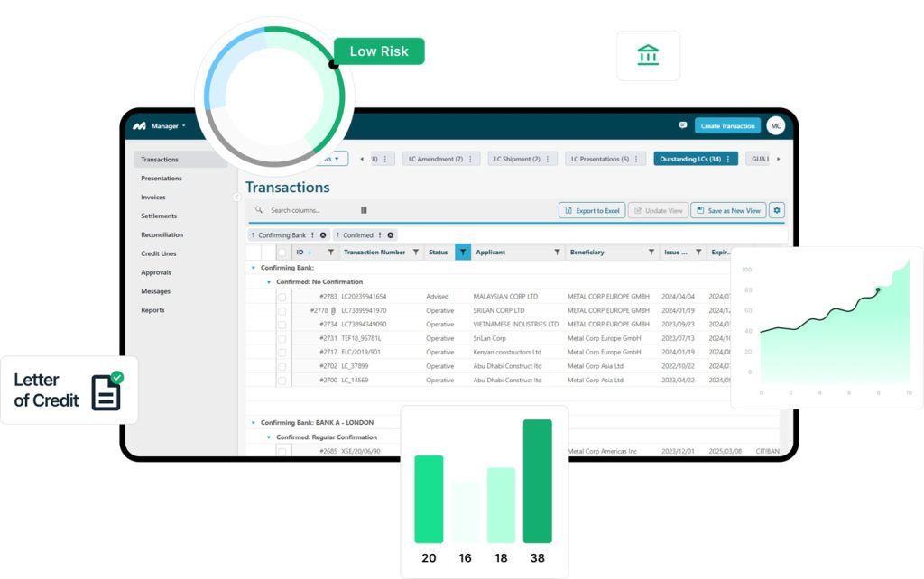Image resolution: width=924 pixels, height=579 pixels.
Task: Click the Export to Excel button
Action: point(591,210)
